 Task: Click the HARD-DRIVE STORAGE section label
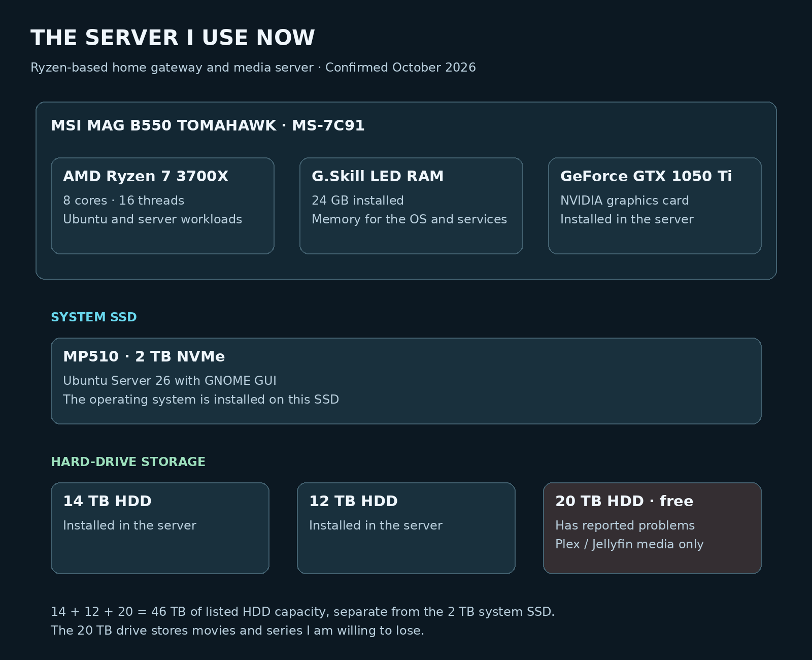[128, 462]
